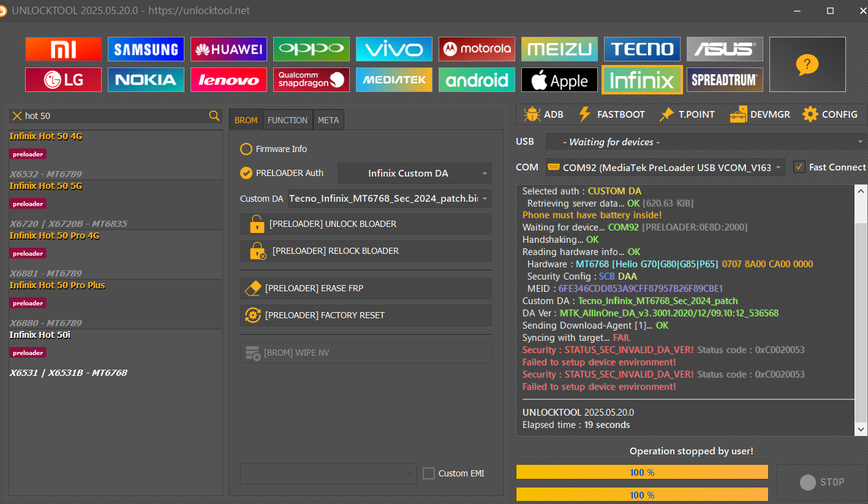The width and height of the screenshot is (868, 504).
Task: Open DEVMGR device manager
Action: [760, 114]
